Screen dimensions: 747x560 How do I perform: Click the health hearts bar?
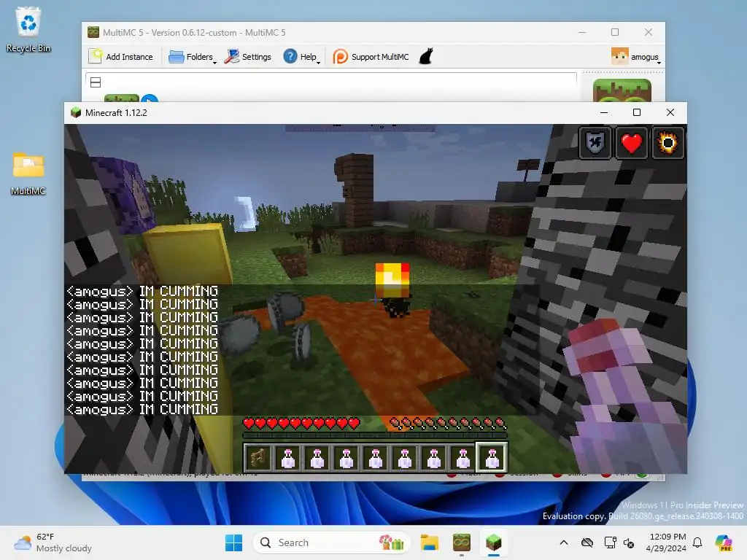pos(301,423)
